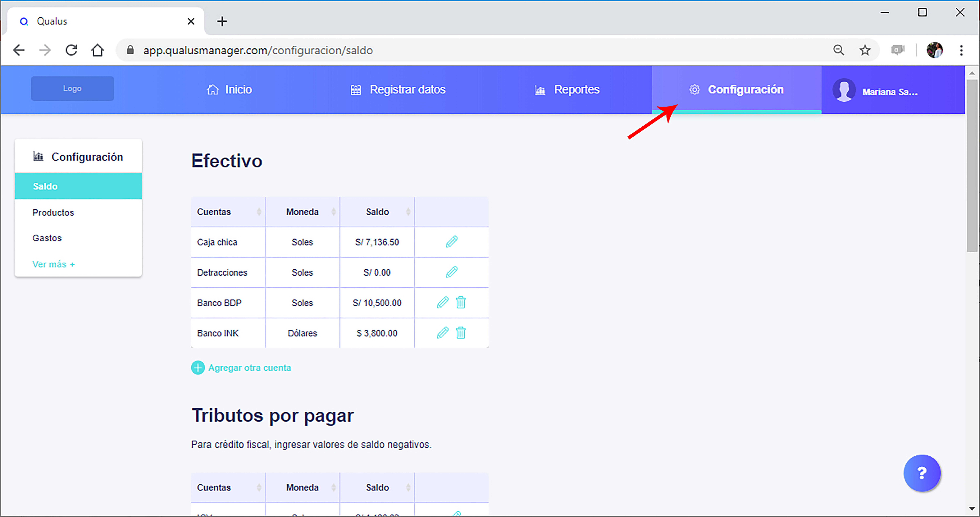Open a new browser tab
Viewport: 980px width, 517px height.
pos(222,21)
